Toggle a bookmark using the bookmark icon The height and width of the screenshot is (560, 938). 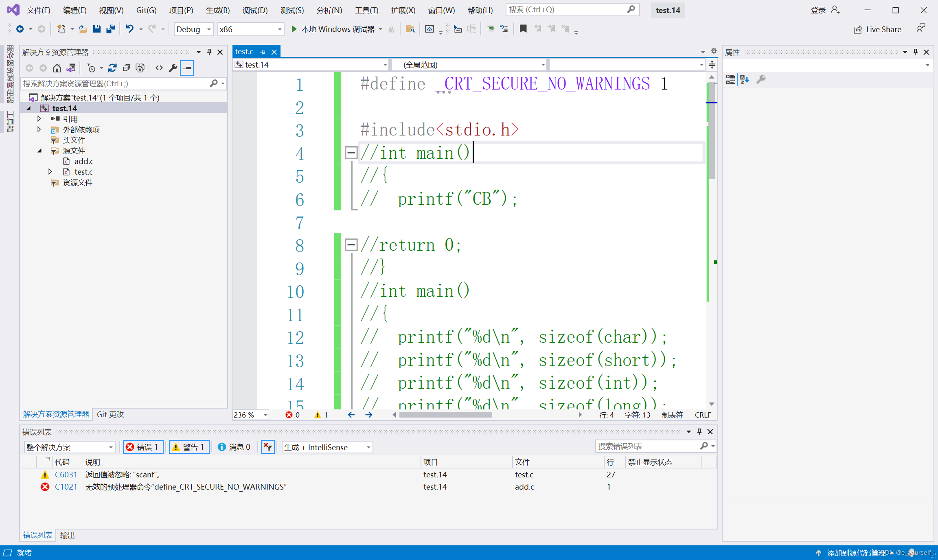523,29
